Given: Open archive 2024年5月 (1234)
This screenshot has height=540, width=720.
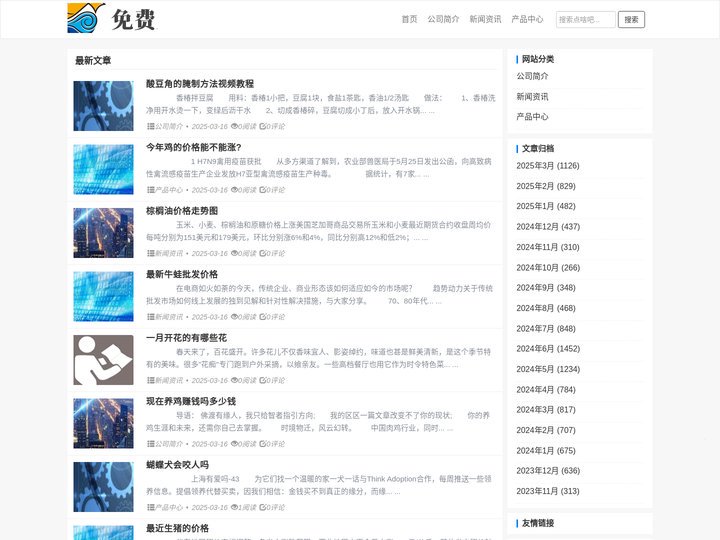Looking at the screenshot, I should 548,369.
